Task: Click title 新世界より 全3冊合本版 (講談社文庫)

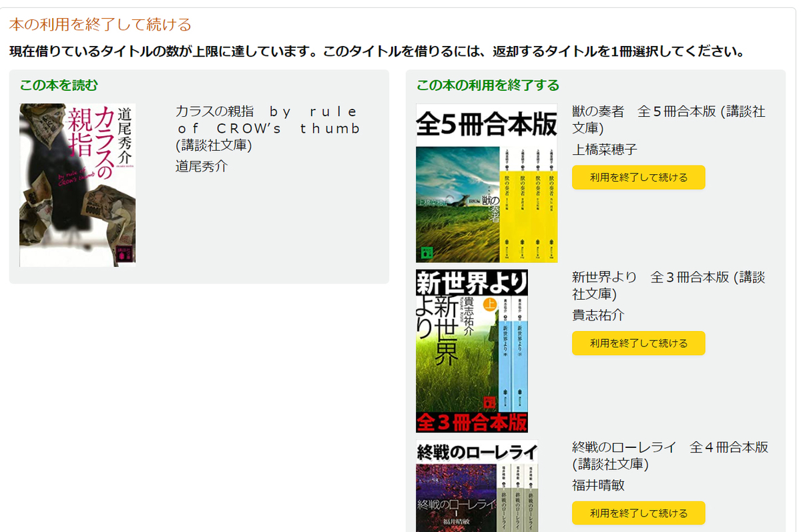Action: click(668, 286)
